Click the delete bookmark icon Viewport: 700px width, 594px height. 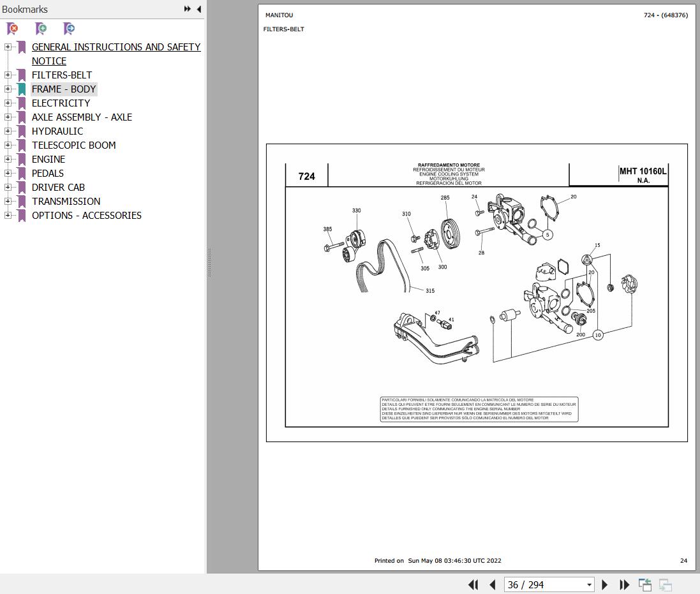(x=13, y=29)
